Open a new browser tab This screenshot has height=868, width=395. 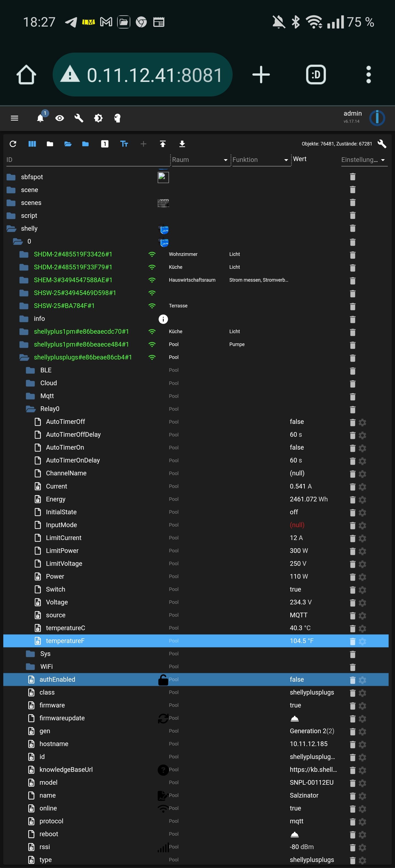point(261,75)
